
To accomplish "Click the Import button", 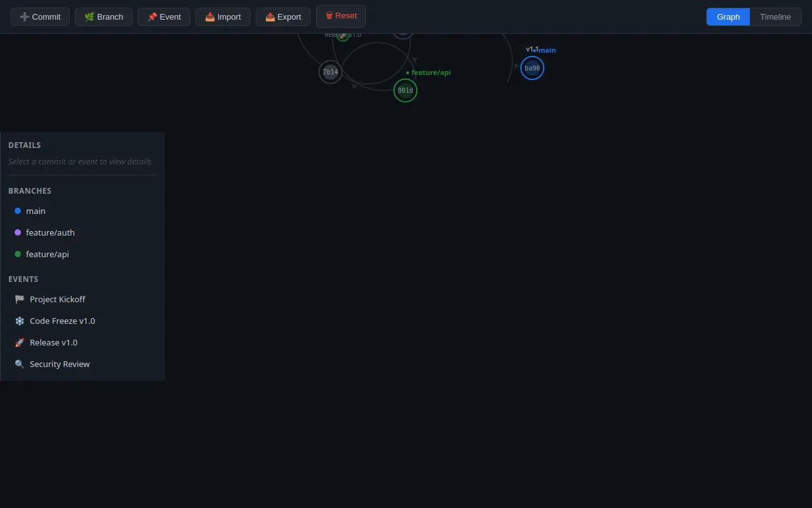I will click(x=223, y=17).
